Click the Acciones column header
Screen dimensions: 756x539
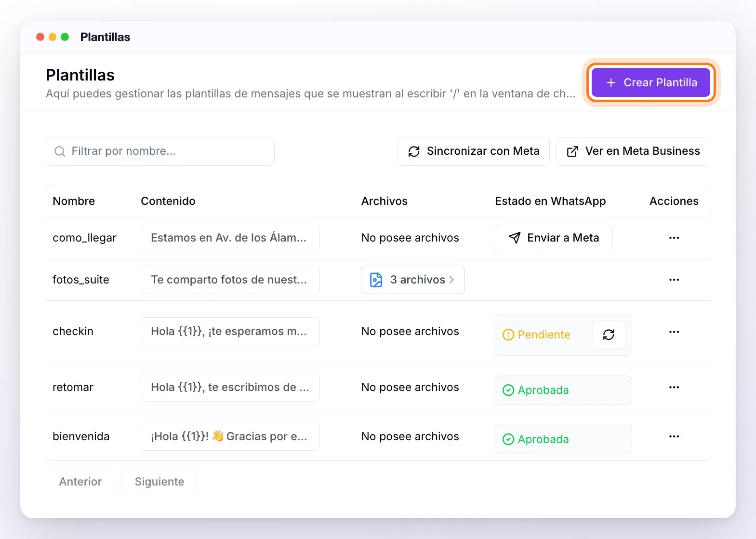coord(674,201)
